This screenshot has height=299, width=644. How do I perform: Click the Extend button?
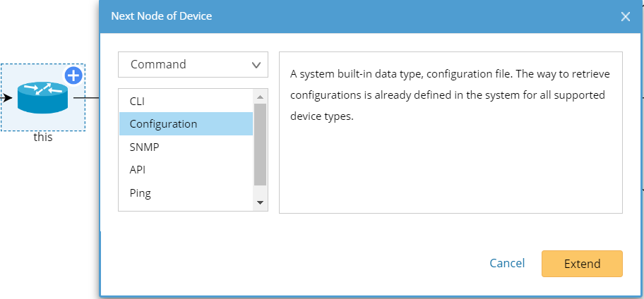[x=582, y=264]
